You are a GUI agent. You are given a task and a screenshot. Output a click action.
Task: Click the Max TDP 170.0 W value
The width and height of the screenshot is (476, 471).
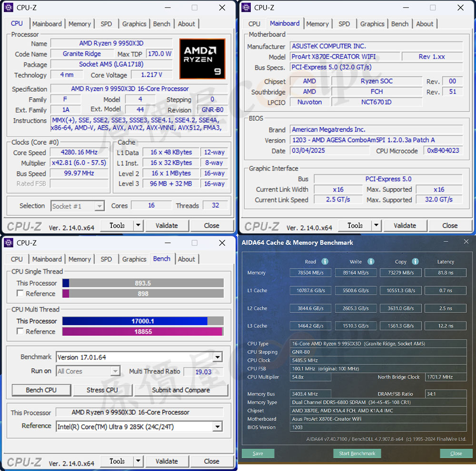(159, 54)
